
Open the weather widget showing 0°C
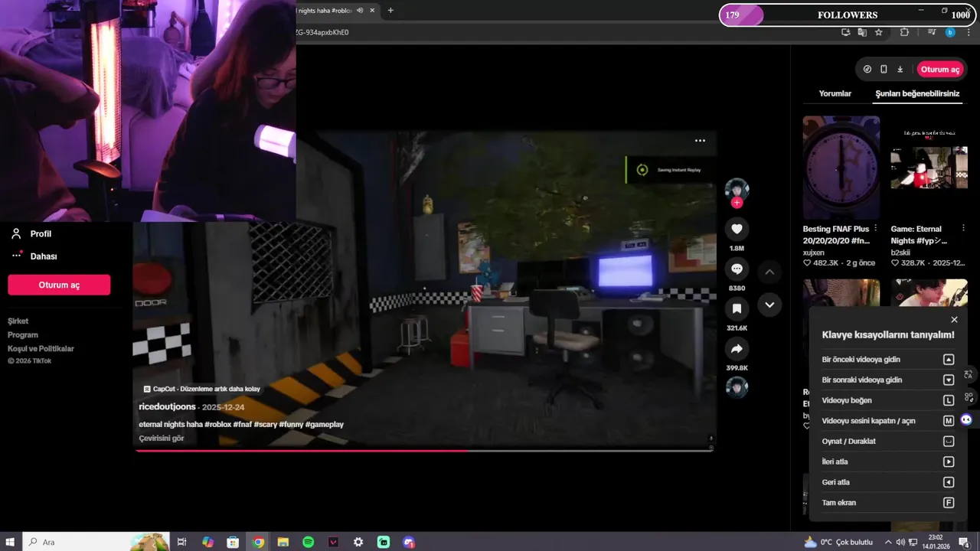click(838, 542)
